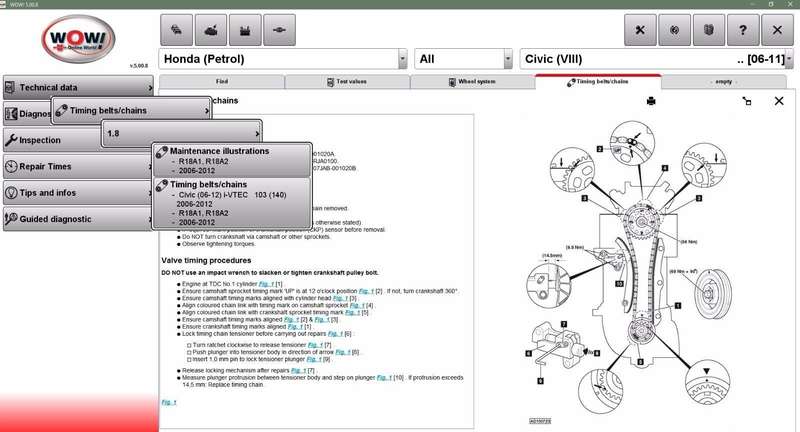
Task: Open the Fig. 1 link at document bottom
Action: click(169, 402)
